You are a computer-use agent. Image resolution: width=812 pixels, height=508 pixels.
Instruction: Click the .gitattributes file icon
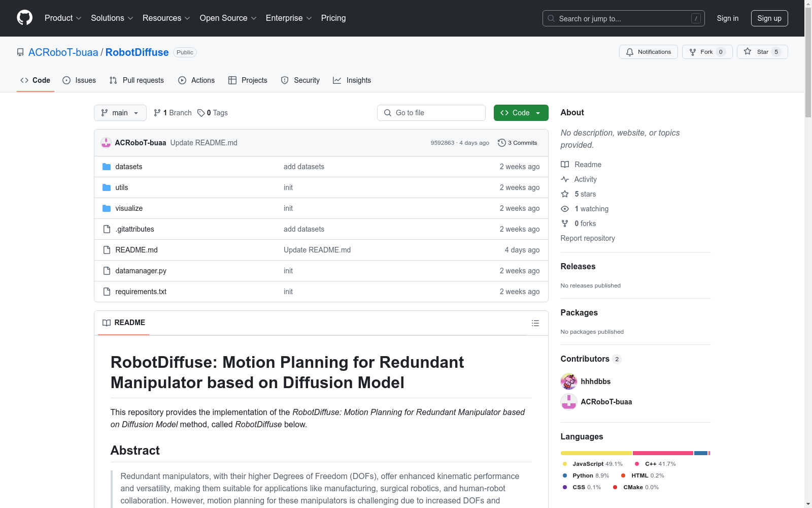tap(107, 229)
